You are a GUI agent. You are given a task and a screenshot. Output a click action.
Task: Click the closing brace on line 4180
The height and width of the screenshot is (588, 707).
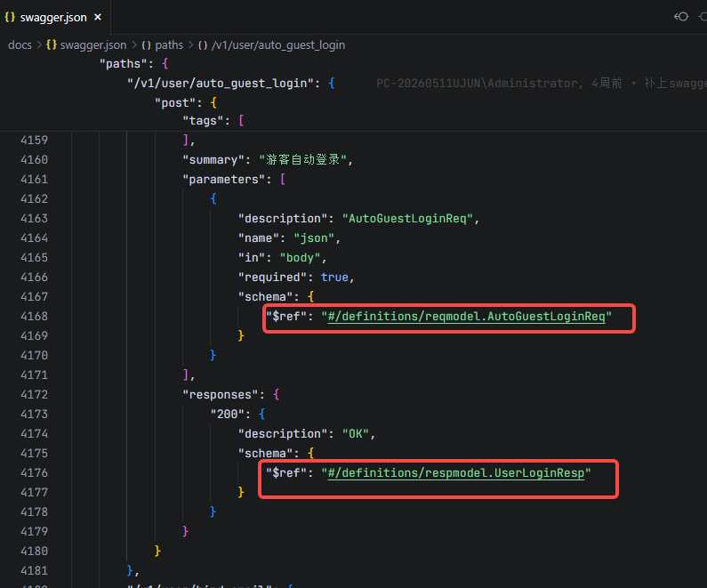(157, 551)
